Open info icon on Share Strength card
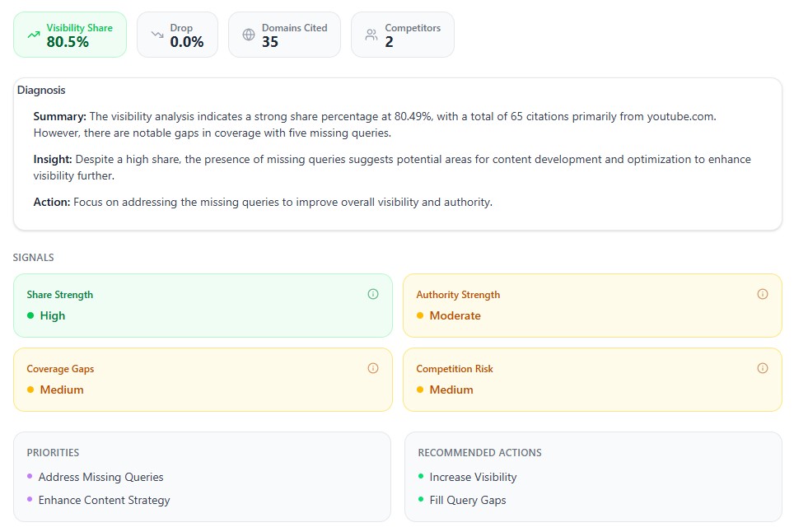Image resolution: width=794 pixels, height=532 pixels. tap(373, 294)
